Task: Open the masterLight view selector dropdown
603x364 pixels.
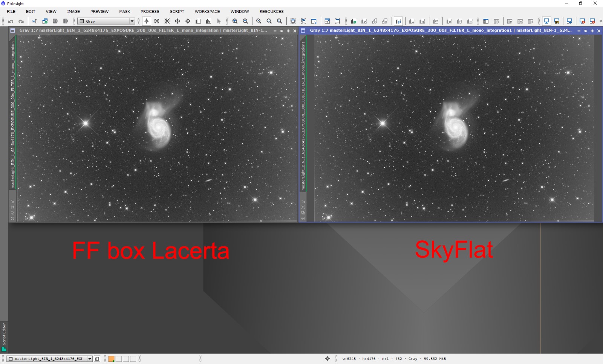Action: point(50,359)
